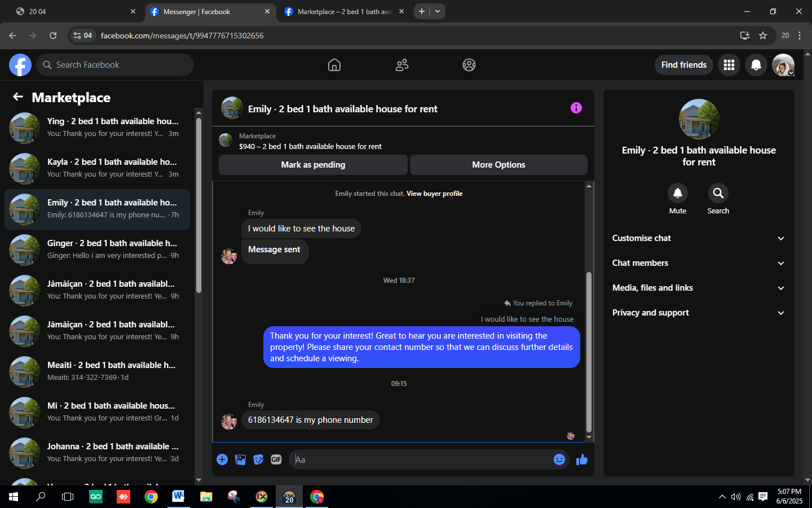Viewport: 812px width, 508px height.
Task: Switch to the Marketplace listing browser tab
Action: click(x=344, y=11)
